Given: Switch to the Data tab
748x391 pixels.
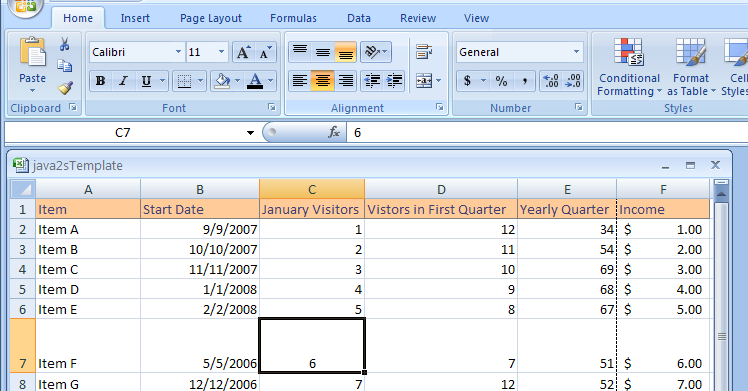Looking at the screenshot, I should [x=359, y=18].
